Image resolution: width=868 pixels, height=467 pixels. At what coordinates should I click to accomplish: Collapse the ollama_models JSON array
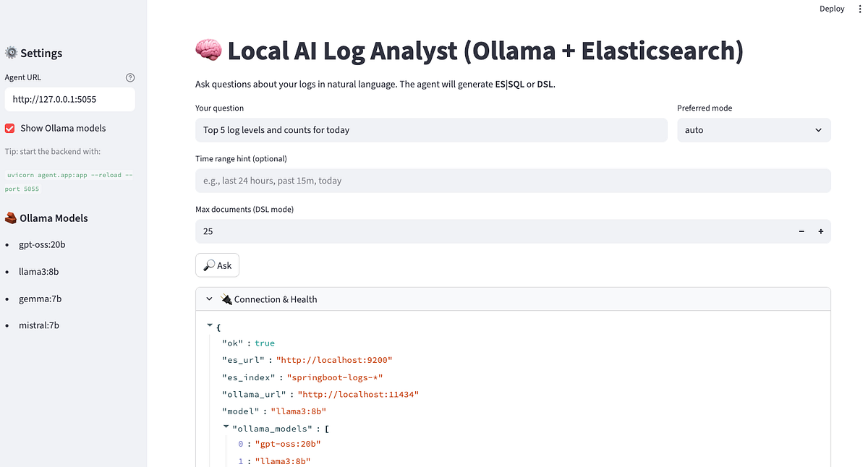click(226, 427)
